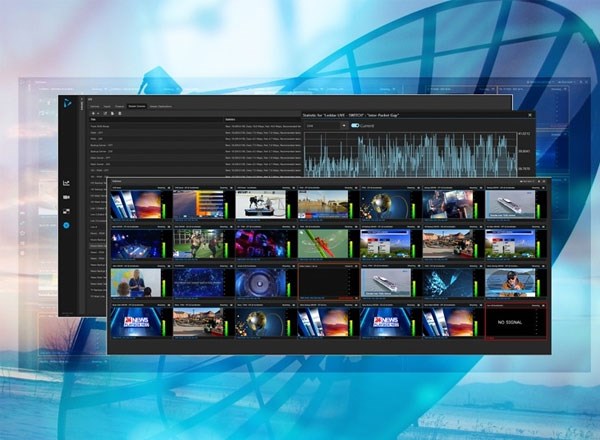
Task: Click the last icon in the list toolbar
Action: pos(120,113)
